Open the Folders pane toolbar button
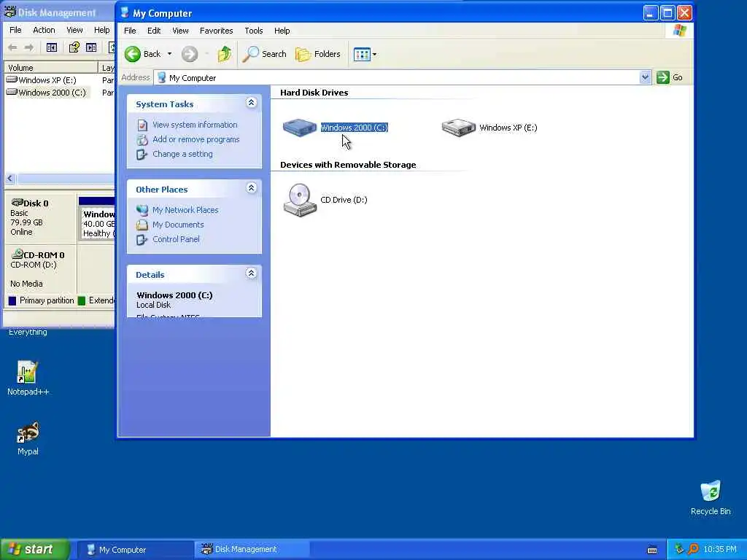Screen dimensions: 747x560 click(318, 54)
